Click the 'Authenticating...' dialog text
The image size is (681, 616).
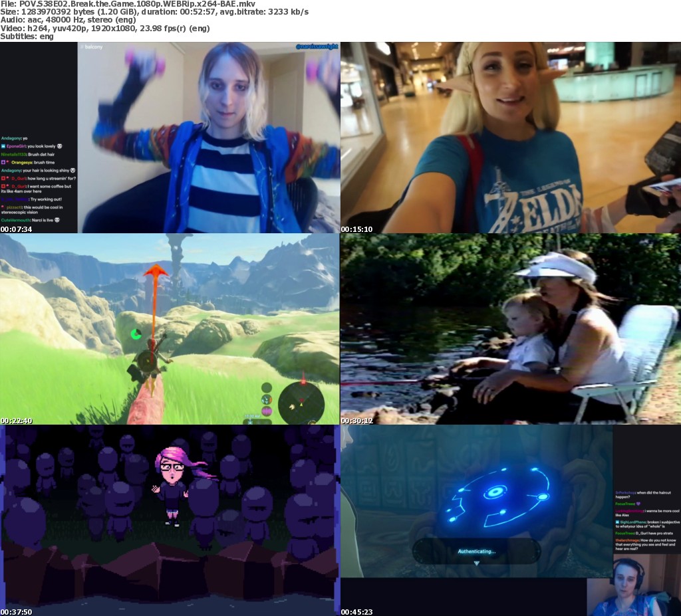pyautogui.click(x=476, y=552)
